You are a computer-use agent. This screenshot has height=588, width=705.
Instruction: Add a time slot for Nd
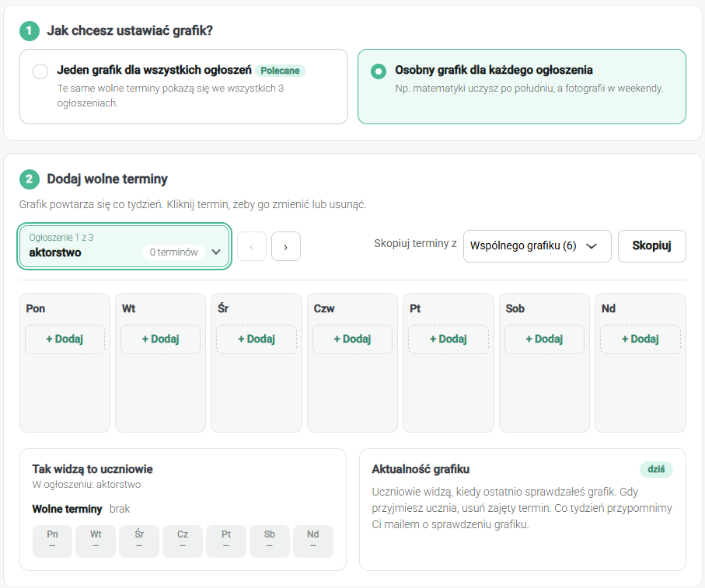[x=640, y=339]
